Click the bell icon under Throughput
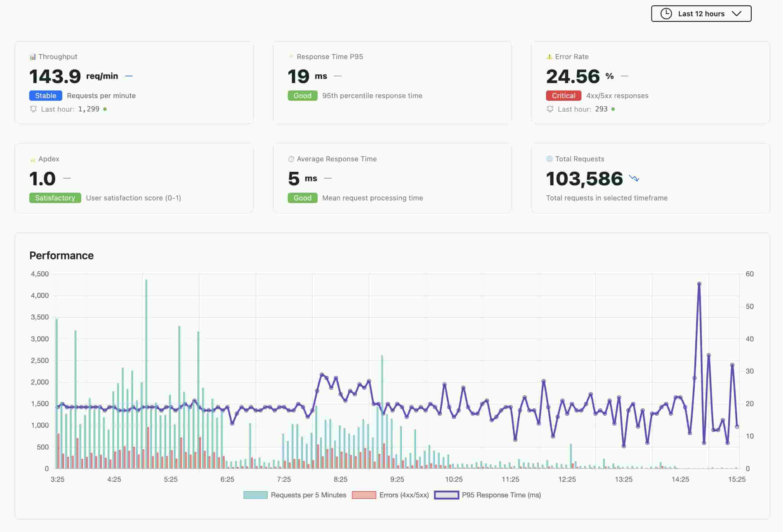 (33, 109)
